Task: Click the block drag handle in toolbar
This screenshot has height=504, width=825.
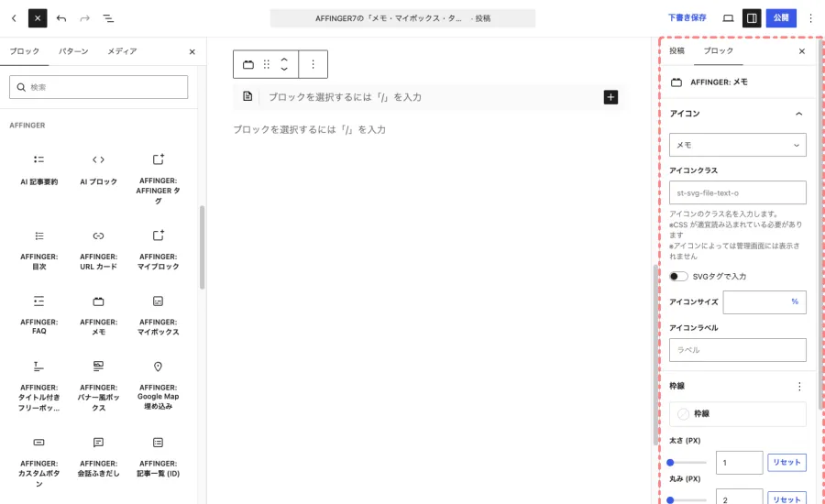Action: (x=267, y=64)
